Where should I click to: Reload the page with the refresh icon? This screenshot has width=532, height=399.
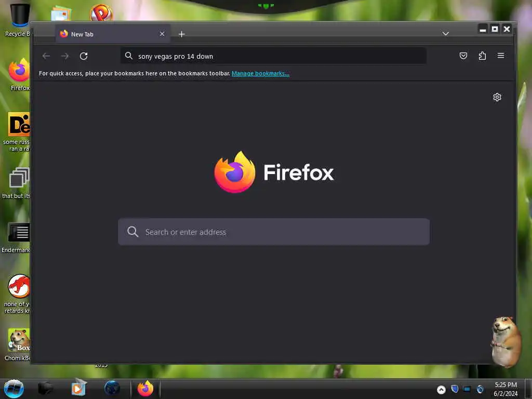point(84,56)
